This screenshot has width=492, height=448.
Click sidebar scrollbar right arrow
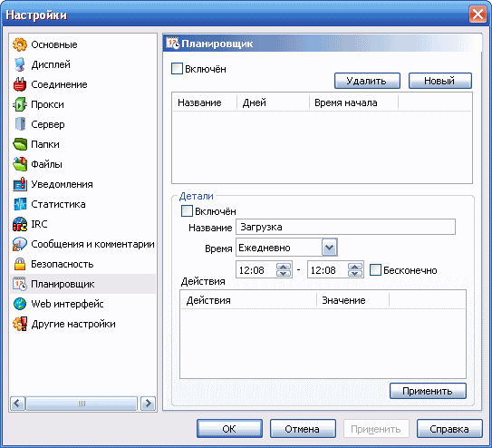click(x=148, y=404)
